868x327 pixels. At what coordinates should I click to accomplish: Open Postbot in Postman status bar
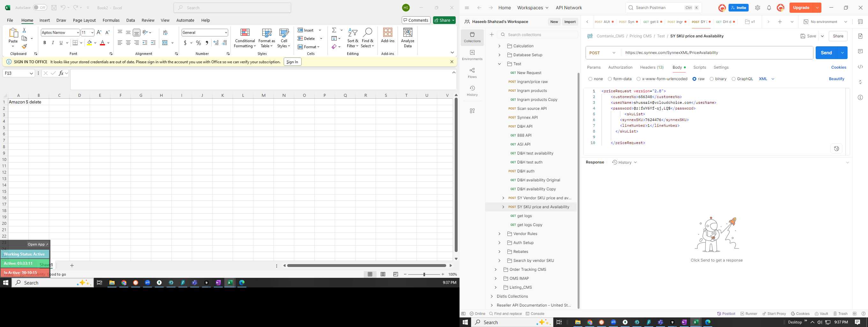click(726, 314)
